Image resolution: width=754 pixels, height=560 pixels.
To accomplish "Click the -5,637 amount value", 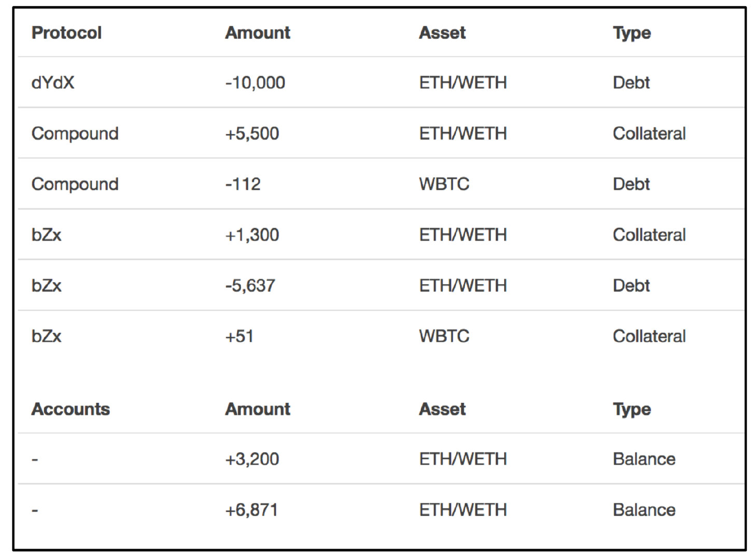I will tap(250, 285).
